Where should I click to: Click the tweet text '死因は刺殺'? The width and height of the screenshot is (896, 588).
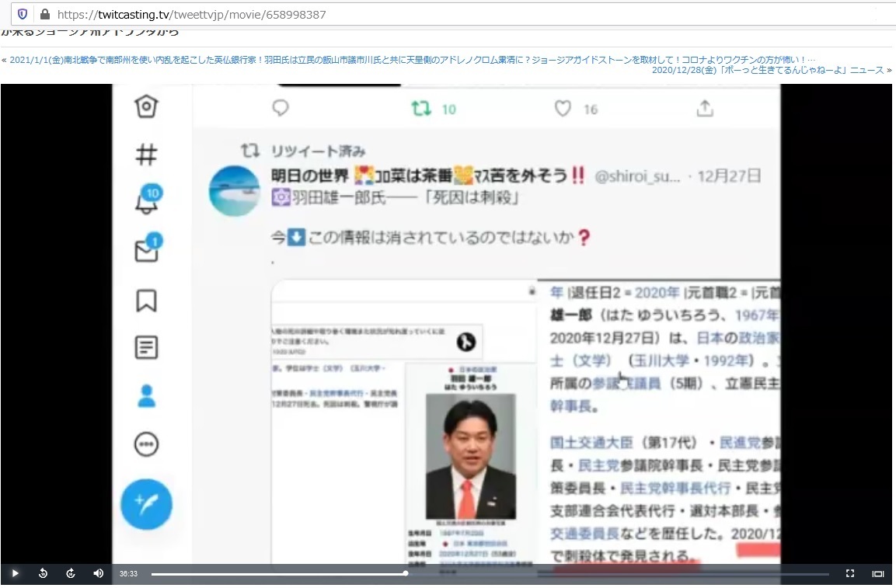click(x=472, y=198)
